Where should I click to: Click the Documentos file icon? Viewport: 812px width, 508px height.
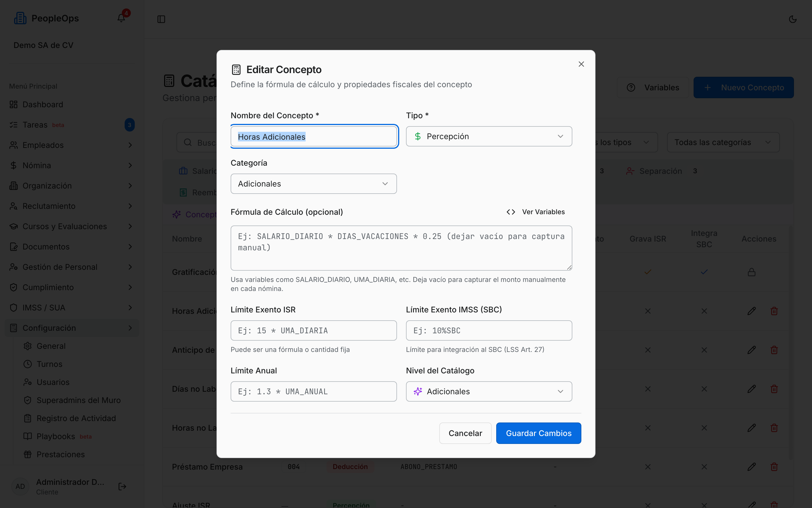14,247
